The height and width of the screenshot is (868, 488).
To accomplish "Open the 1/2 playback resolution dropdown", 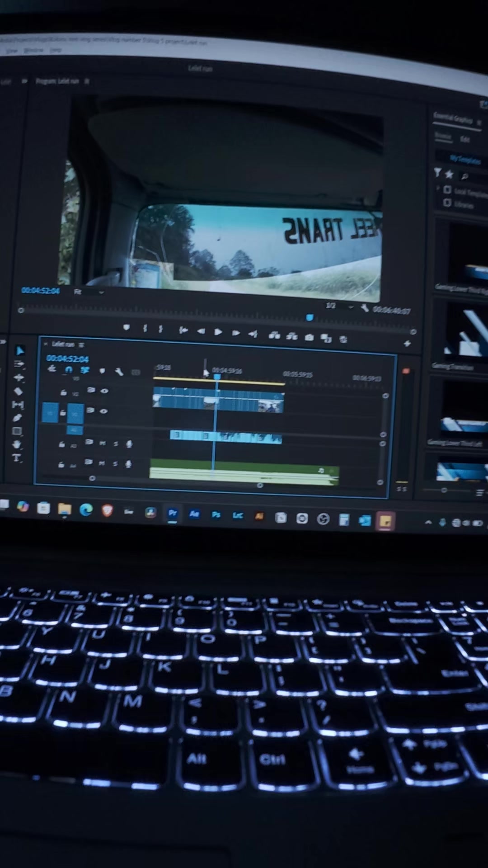I will tap(339, 306).
